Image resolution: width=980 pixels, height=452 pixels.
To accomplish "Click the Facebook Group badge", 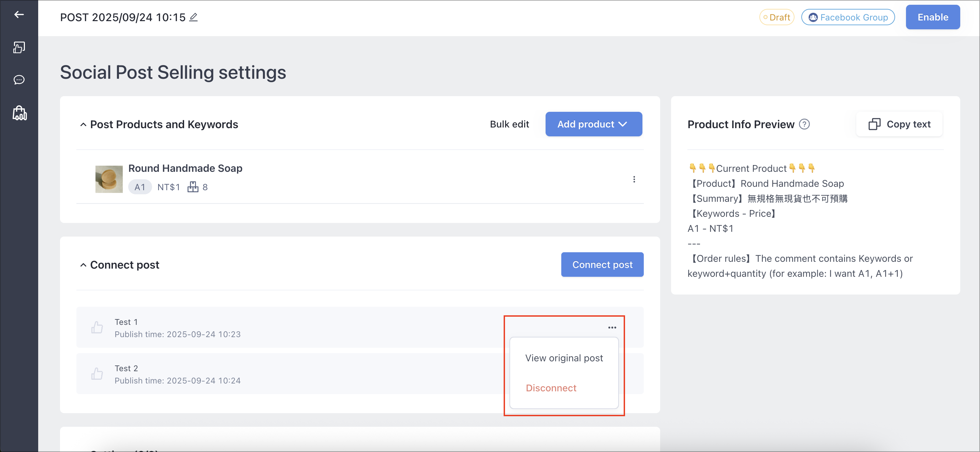I will [x=848, y=17].
